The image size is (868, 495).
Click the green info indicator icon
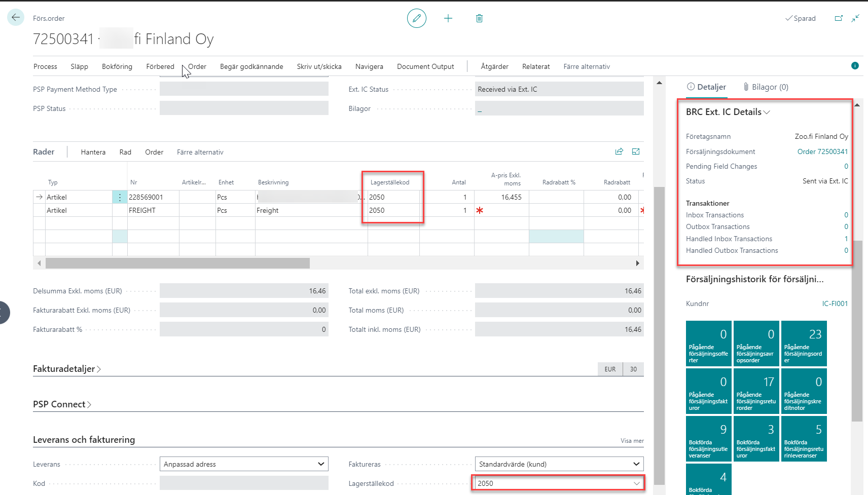coord(855,66)
